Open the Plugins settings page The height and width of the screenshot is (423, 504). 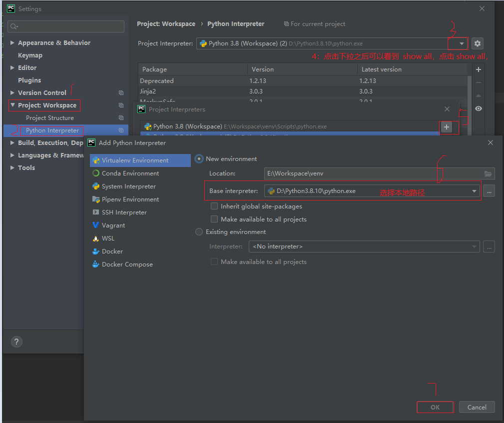[x=29, y=80]
